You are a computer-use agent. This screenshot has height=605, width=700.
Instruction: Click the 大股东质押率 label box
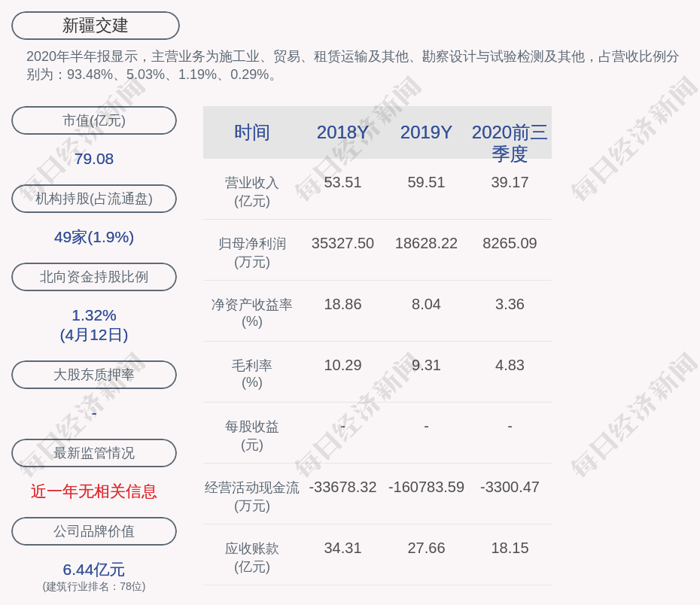(93, 375)
